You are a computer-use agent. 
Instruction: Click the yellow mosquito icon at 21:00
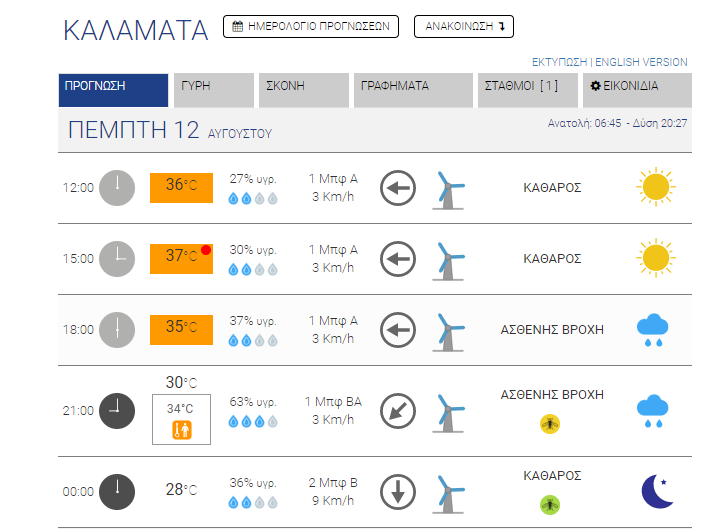point(550,424)
